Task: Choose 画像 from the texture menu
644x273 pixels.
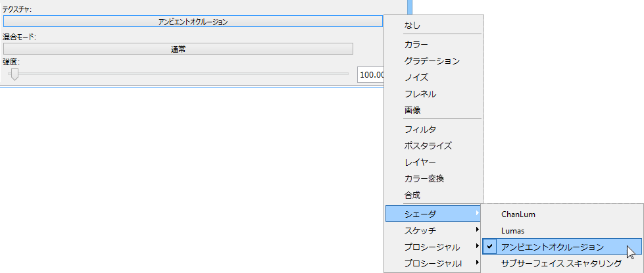Action: point(433,111)
